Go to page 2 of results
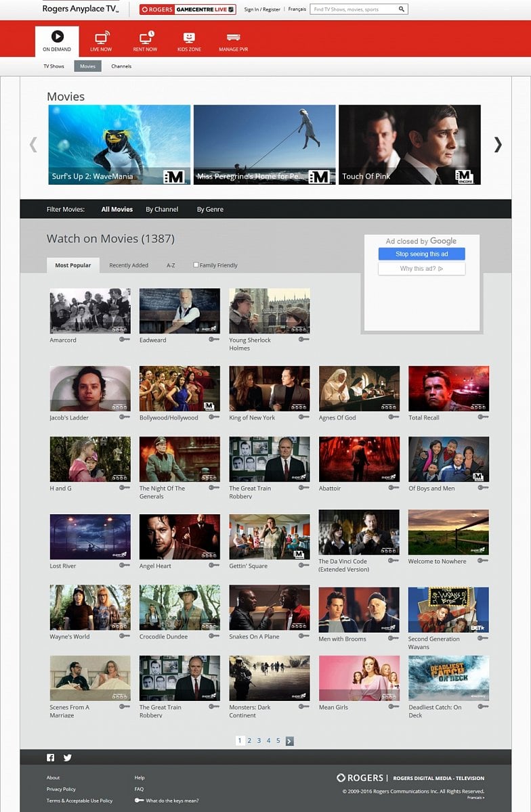This screenshot has height=812, width=531. pyautogui.click(x=249, y=741)
